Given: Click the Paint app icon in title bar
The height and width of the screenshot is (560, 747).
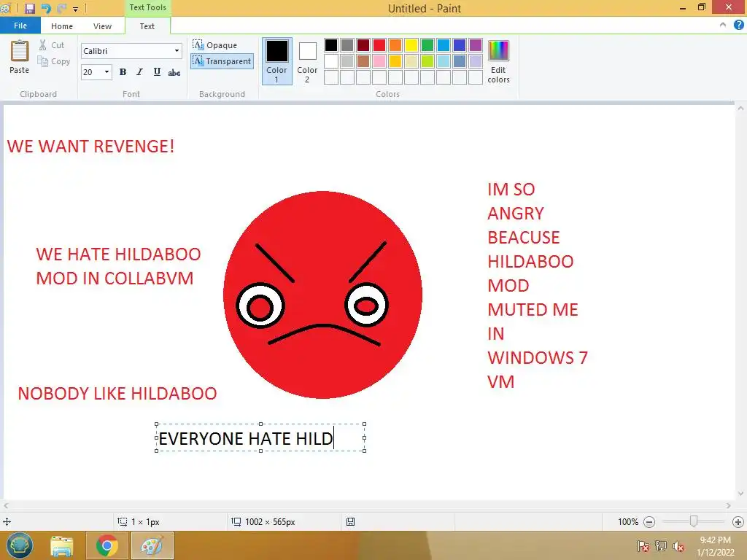Looking at the screenshot, I should pos(5,8).
